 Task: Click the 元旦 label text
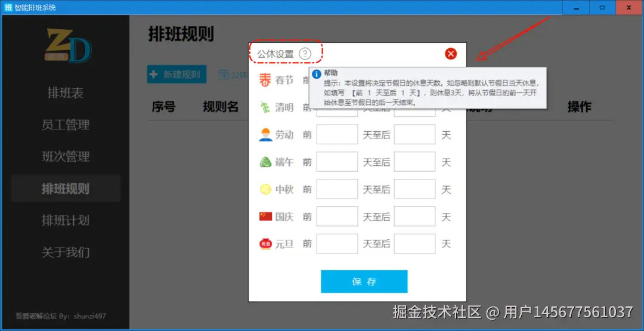284,244
